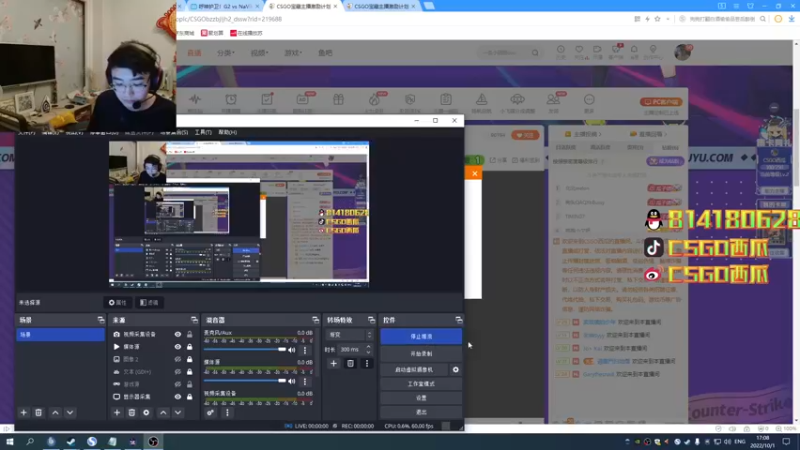Mute the 媒体源 audio channel in Mixer
This screenshot has width=800, height=450.
coord(291,381)
